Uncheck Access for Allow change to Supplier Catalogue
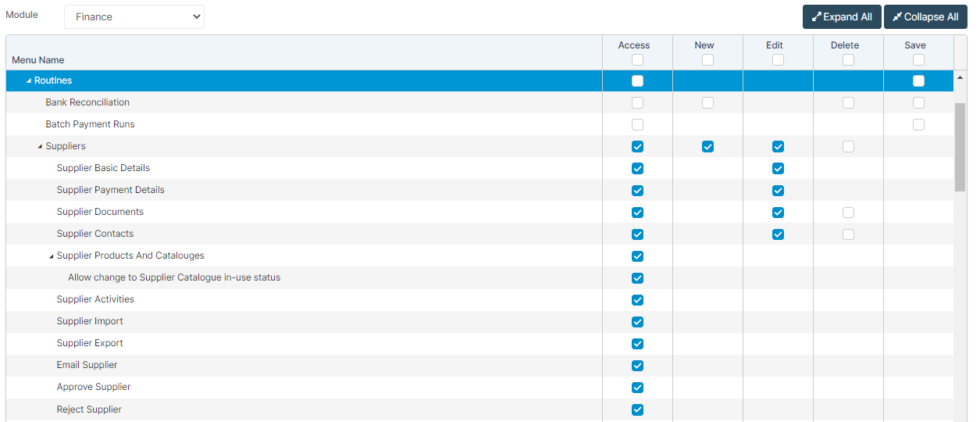The image size is (980, 422). [638, 277]
